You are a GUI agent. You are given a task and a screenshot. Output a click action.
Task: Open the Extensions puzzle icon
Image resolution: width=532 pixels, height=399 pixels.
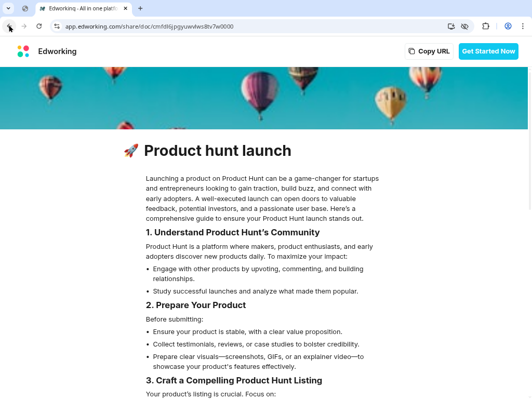[x=486, y=26]
